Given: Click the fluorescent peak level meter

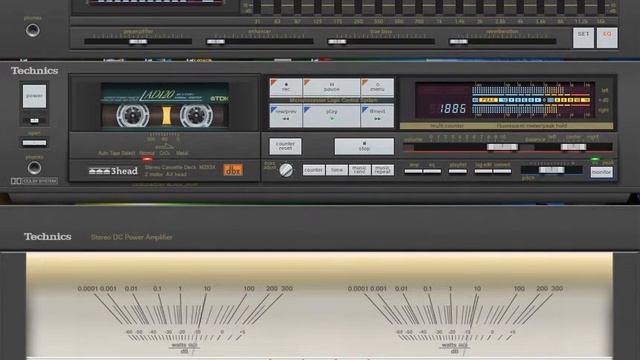Looking at the screenshot, I should pyautogui.click(x=531, y=100).
